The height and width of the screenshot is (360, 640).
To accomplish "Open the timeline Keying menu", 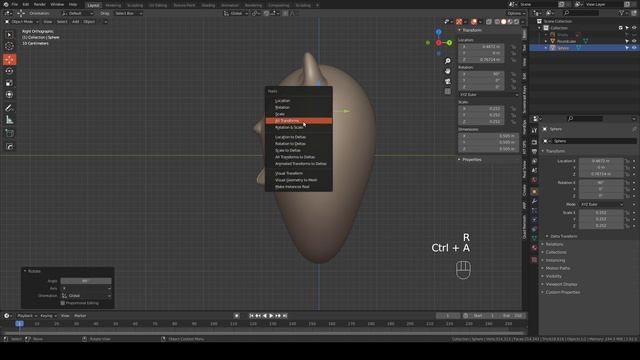I will coord(48,316).
